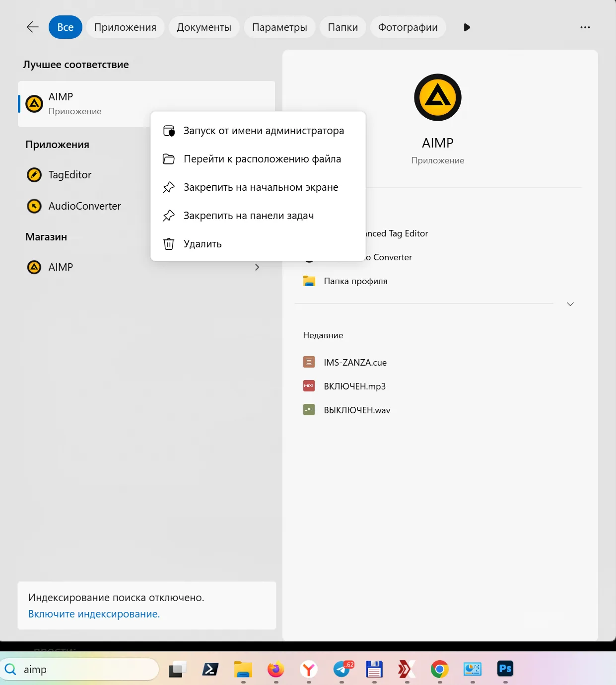616x685 pixels.
Task: Click the TagEditor pencil icon
Action: click(x=34, y=175)
